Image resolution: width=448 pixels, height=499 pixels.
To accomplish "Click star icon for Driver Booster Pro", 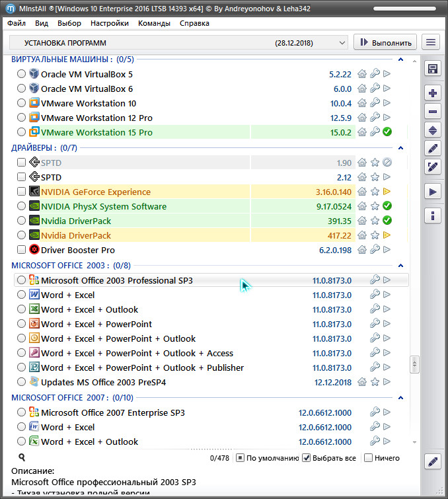I will tap(375, 250).
